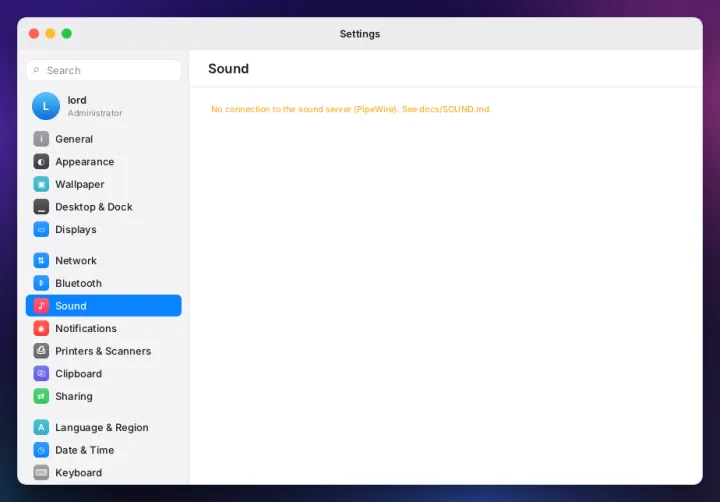Maximize the Settings window

(x=67, y=34)
